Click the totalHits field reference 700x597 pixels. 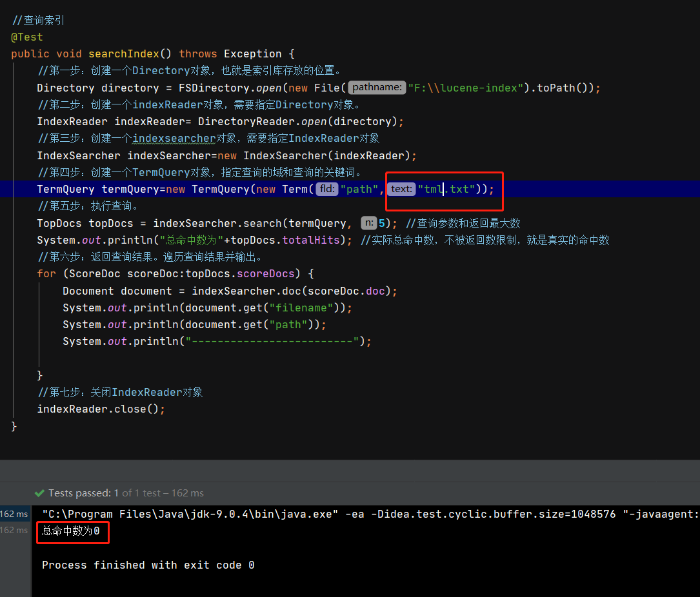(311, 240)
